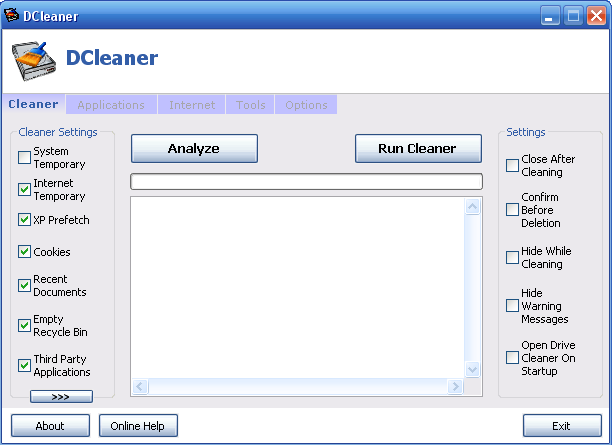
Task: Enable Close After Cleaning setting
Action: tap(512, 166)
